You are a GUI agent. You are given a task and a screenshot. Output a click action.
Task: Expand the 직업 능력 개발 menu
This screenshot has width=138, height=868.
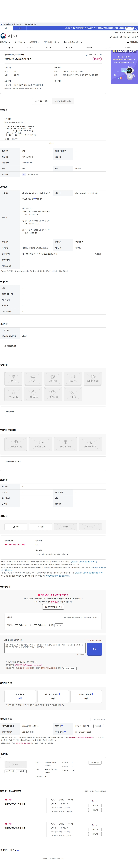click(52, 42)
